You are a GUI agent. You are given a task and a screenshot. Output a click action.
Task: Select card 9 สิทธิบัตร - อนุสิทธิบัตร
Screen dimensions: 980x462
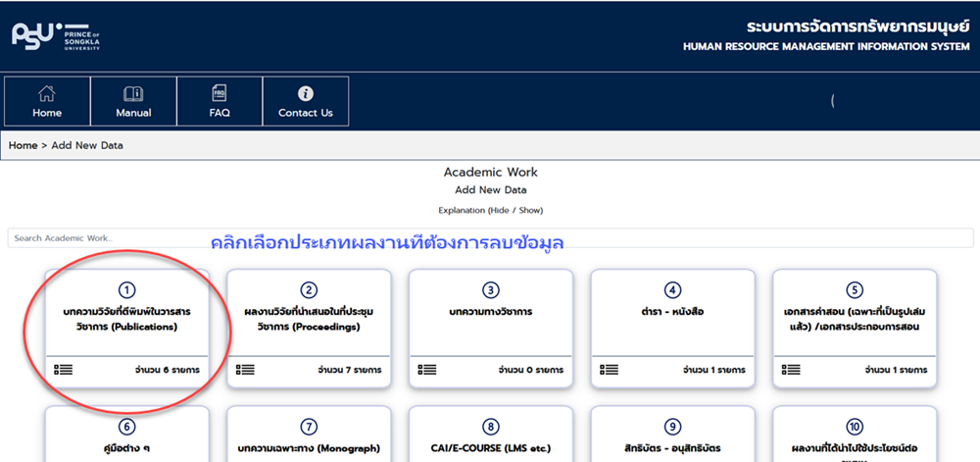pyautogui.click(x=672, y=439)
